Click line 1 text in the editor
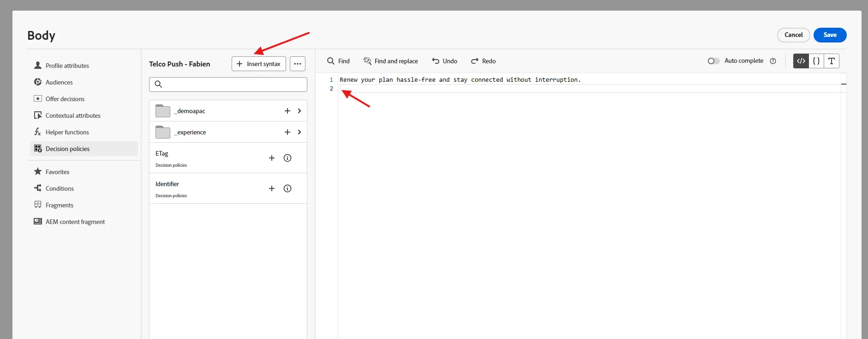 coord(460,80)
